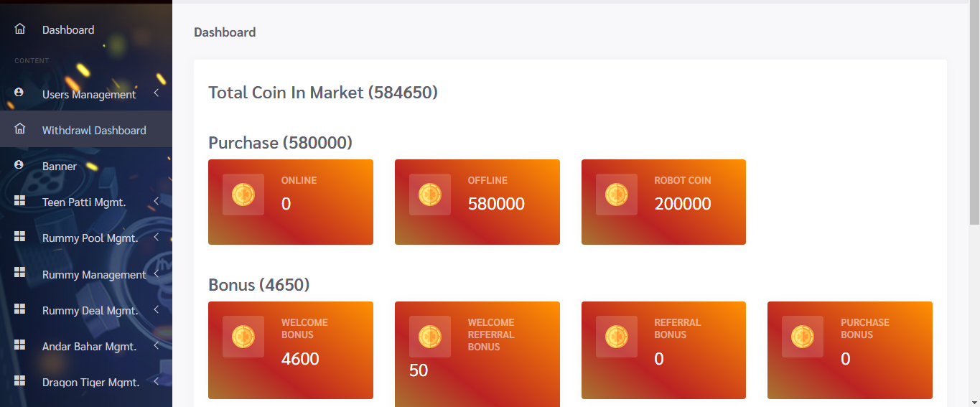Expand the Teen Patti Mgmt. chevron
This screenshot has width=980, height=407.
coord(156,201)
